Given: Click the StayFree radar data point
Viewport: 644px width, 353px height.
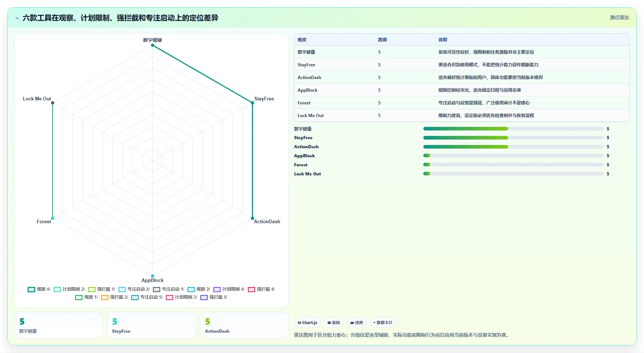Looking at the screenshot, I should [x=253, y=103].
